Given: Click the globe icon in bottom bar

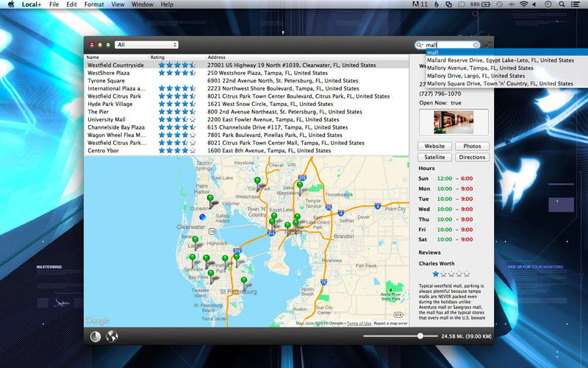Looking at the screenshot, I should [x=112, y=337].
